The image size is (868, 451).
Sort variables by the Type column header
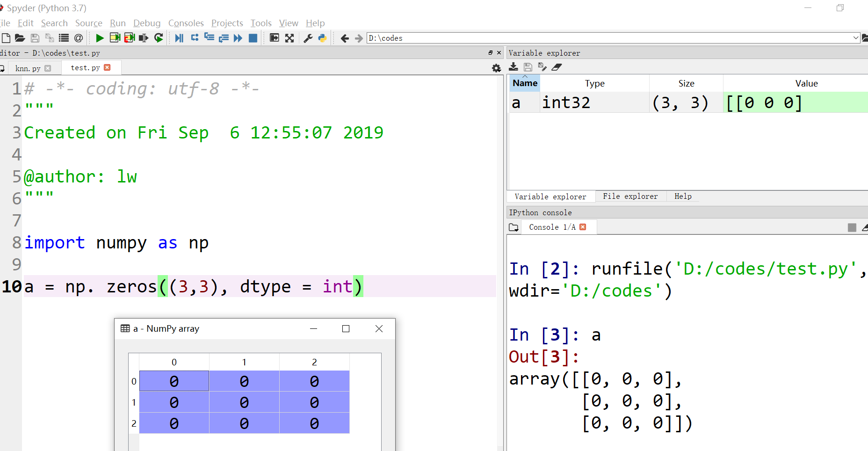point(595,83)
